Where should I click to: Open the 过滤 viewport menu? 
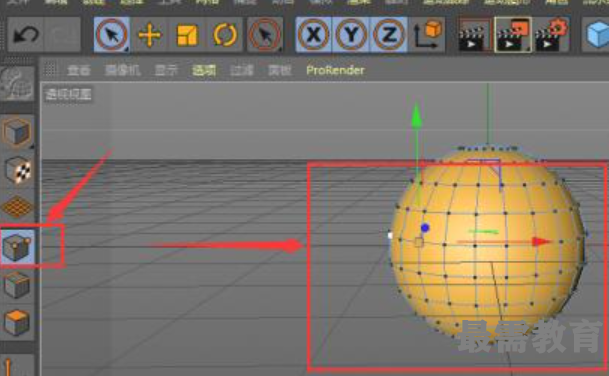242,70
